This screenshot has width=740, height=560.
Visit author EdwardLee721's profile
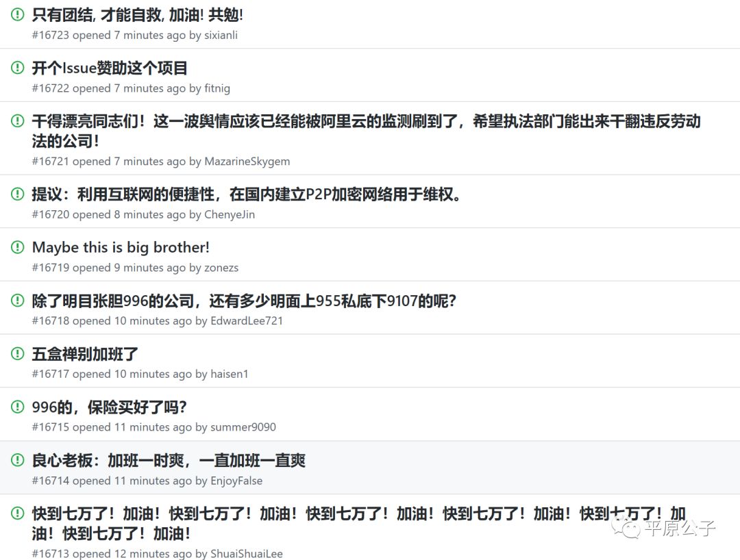pyautogui.click(x=247, y=321)
